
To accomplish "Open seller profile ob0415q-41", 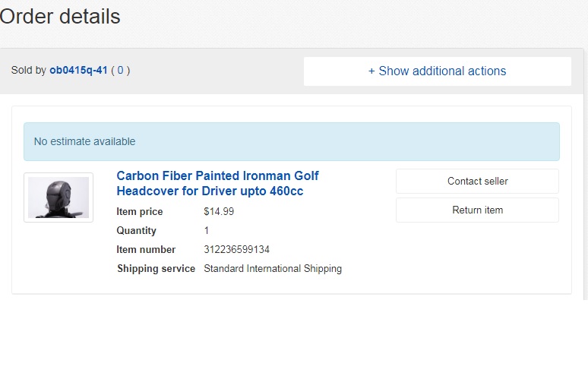I will tap(78, 71).
